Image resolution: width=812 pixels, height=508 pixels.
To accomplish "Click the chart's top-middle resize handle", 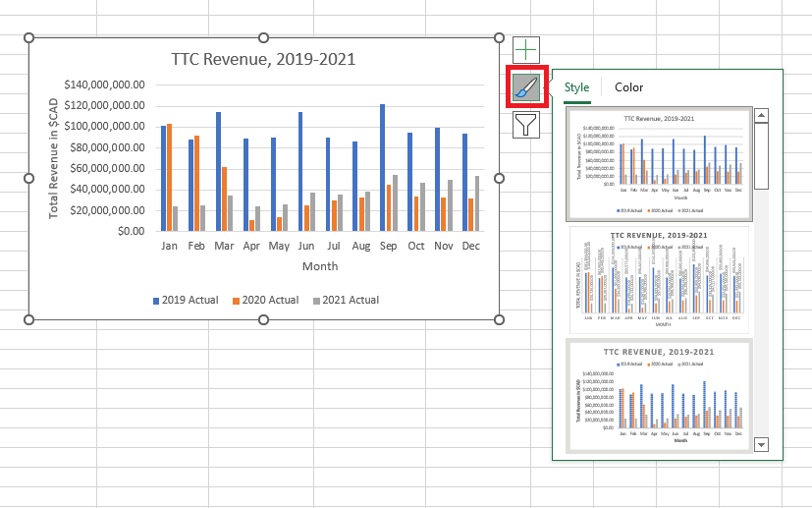I will tap(263, 38).
